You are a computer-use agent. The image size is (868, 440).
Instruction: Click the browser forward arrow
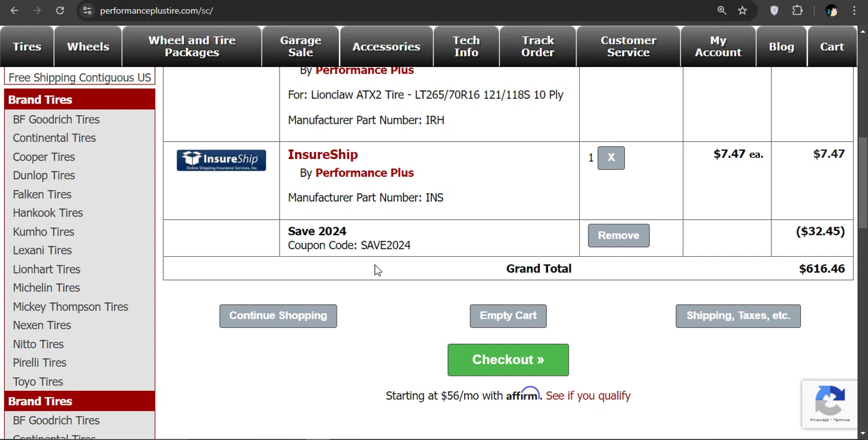coord(37,10)
